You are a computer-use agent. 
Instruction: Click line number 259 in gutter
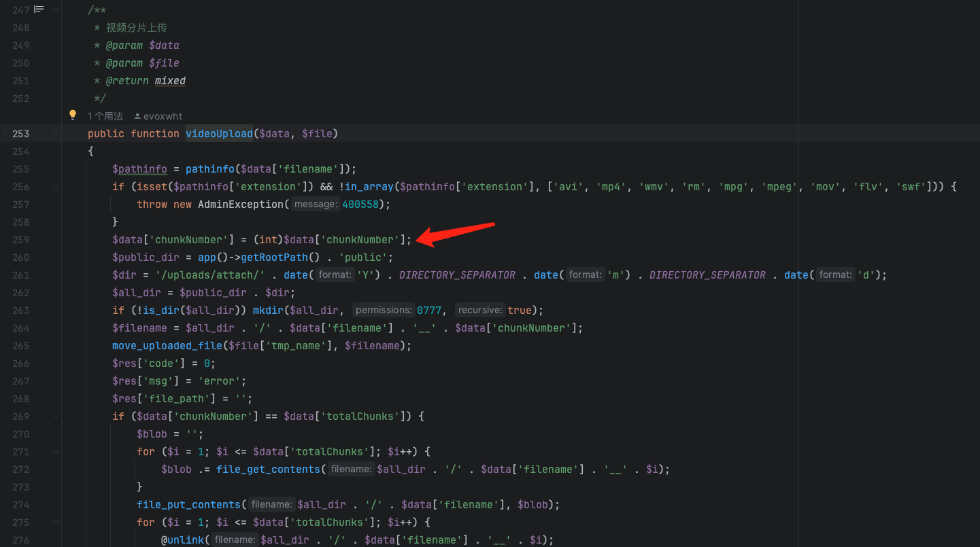click(x=21, y=240)
